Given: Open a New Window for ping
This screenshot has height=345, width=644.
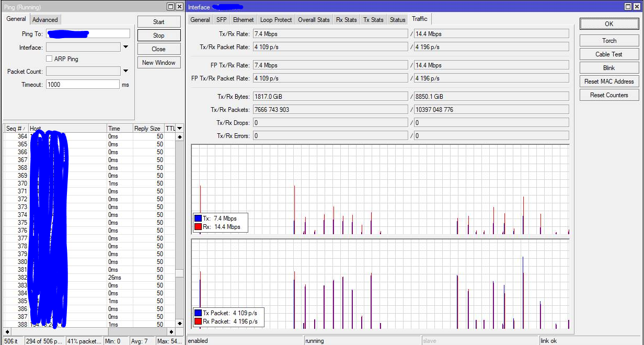Looking at the screenshot, I should pos(159,63).
